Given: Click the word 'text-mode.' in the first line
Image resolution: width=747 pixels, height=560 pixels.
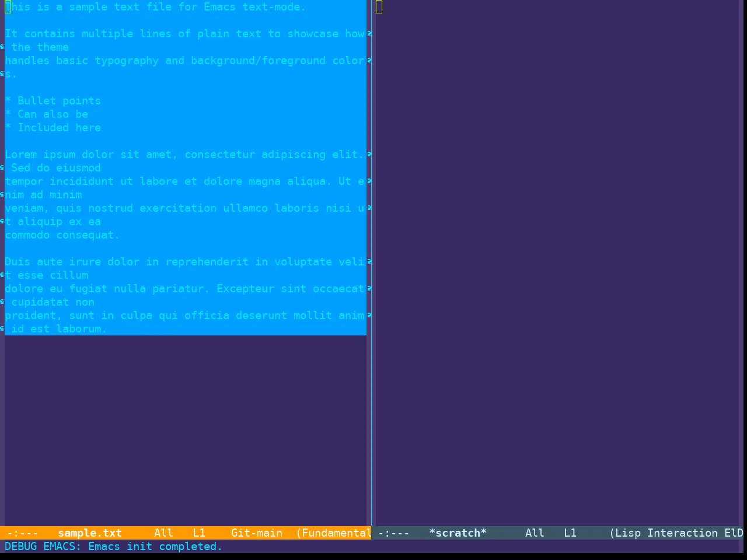Looking at the screenshot, I should click(x=274, y=7).
